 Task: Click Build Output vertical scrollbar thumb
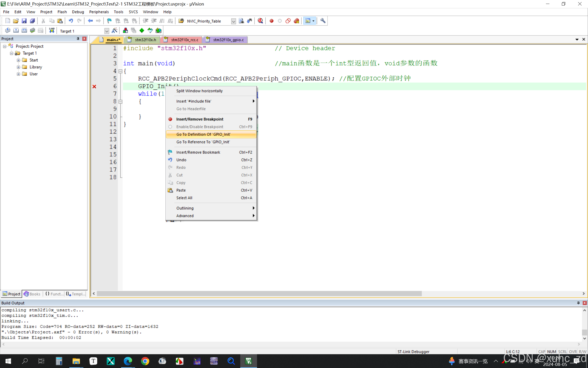point(585,332)
